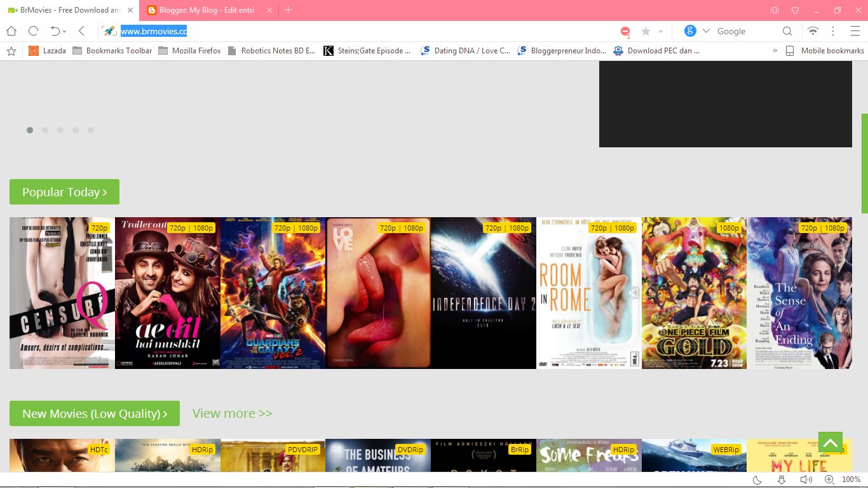
Task: Click the New Movies (Low Quality) button
Action: point(95,413)
